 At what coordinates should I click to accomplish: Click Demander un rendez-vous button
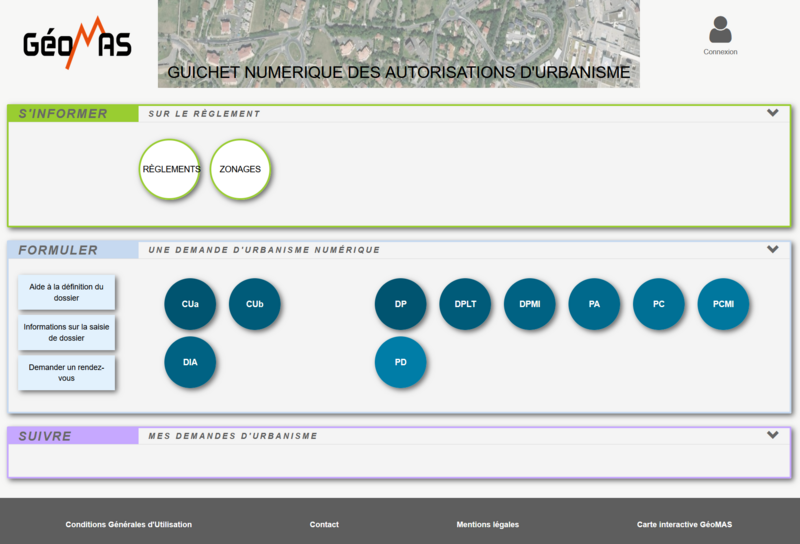click(66, 373)
